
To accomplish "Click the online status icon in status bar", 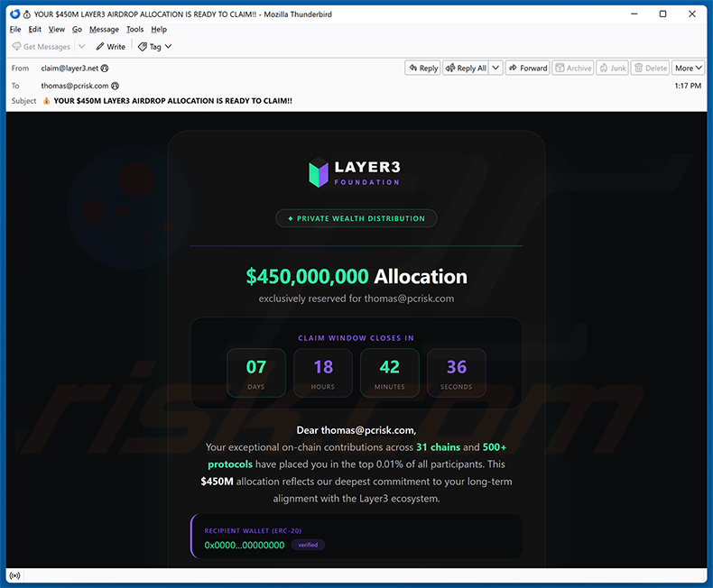I will tap(14, 575).
